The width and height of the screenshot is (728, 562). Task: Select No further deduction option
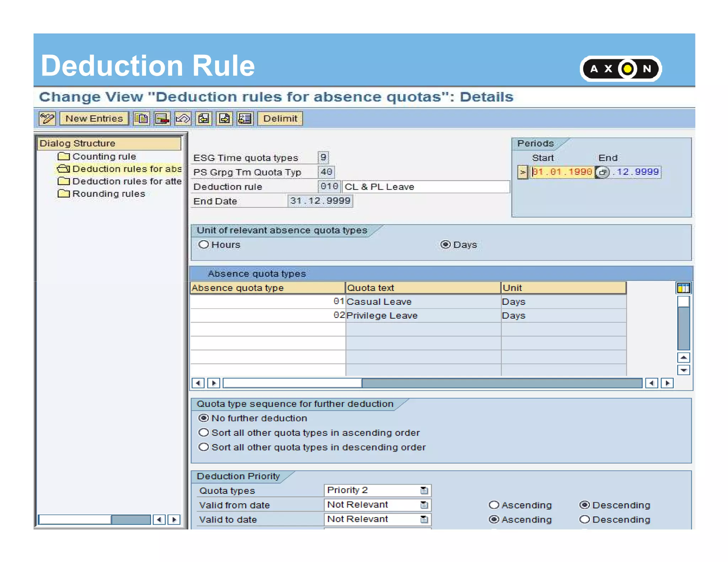[204, 418]
